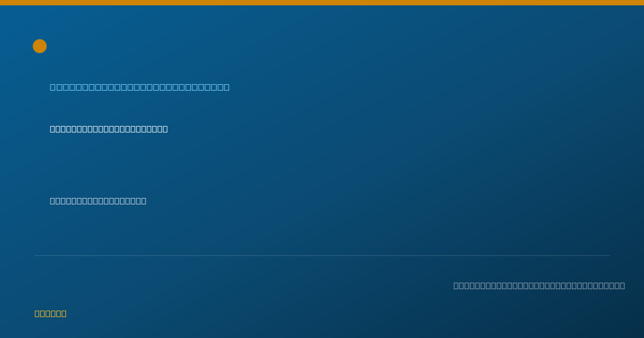Click last glyph box of bold white line
The image size is (644, 338).
coord(165,129)
